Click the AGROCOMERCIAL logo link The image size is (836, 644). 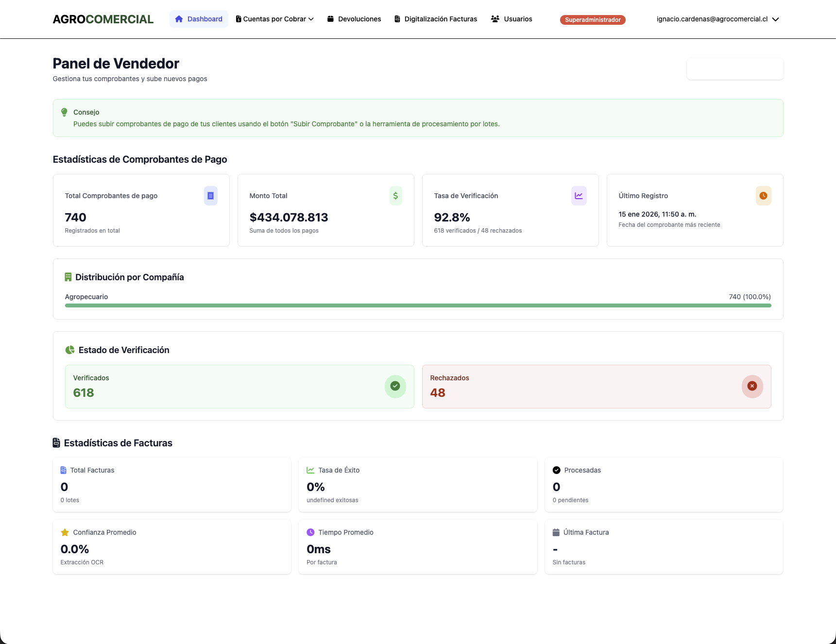coord(103,19)
